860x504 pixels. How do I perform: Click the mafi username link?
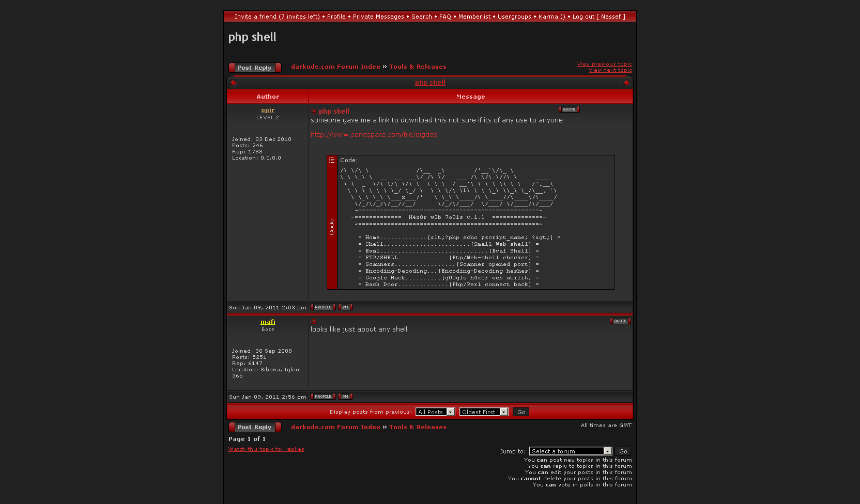[x=268, y=322]
